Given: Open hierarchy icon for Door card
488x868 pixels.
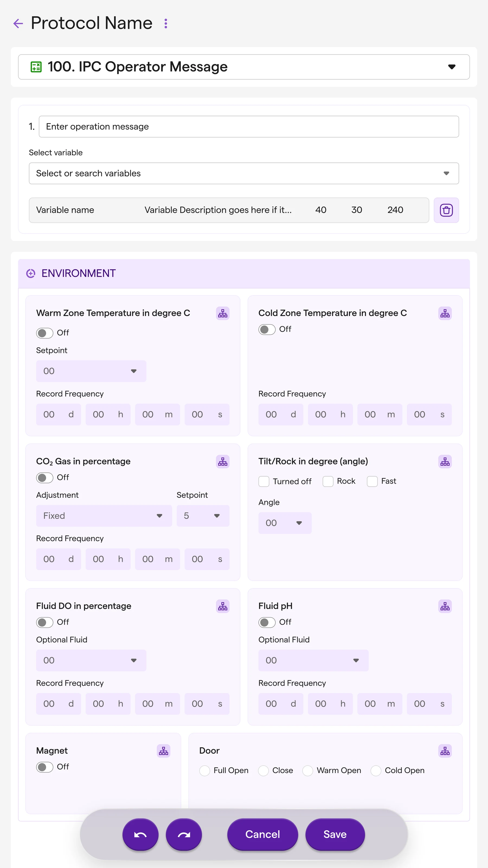Looking at the screenshot, I should 445,751.
